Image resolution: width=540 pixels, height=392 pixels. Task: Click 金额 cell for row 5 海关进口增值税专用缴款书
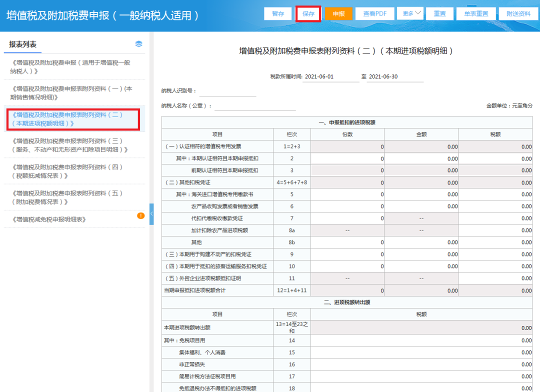[421, 194]
